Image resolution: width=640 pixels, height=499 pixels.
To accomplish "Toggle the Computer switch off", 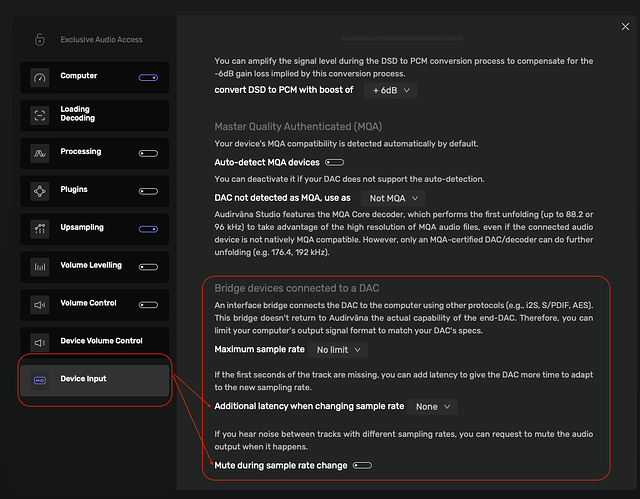I will point(148,78).
